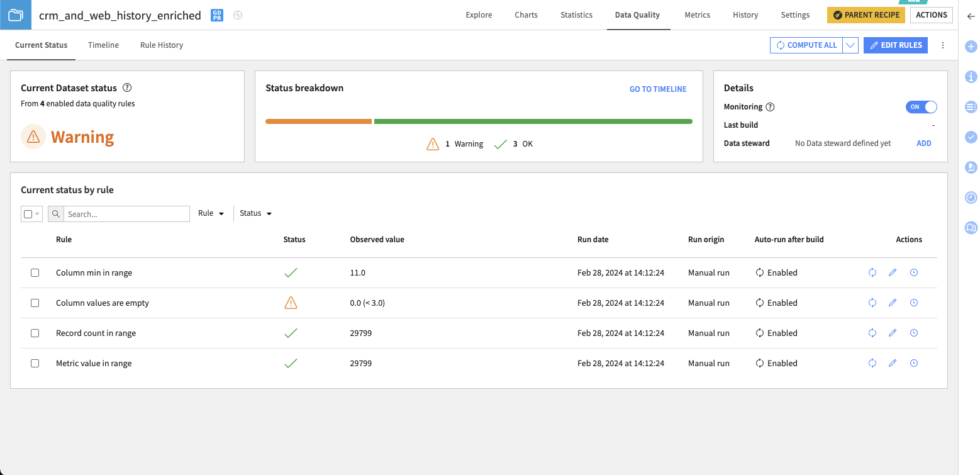980x475 pixels.
Task: Select all rules with the header checkbox
Action: point(28,214)
